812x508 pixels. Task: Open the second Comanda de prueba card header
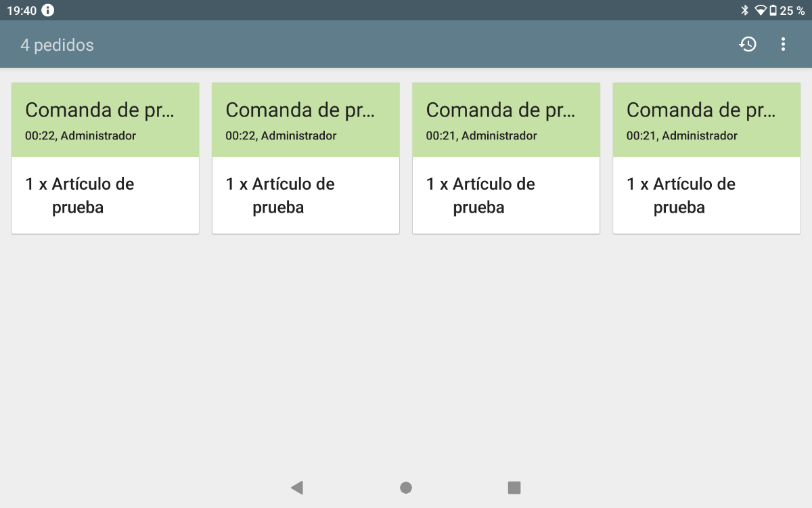click(306, 120)
